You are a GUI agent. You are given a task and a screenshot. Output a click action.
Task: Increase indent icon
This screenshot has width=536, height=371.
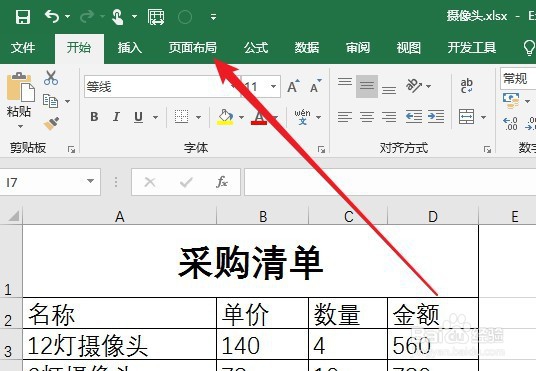[x=436, y=117]
